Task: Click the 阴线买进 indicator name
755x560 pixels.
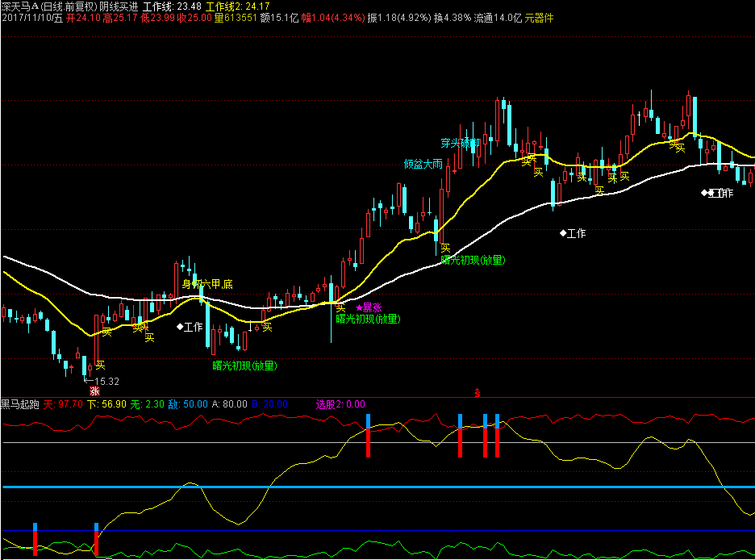Action: tap(119, 6)
